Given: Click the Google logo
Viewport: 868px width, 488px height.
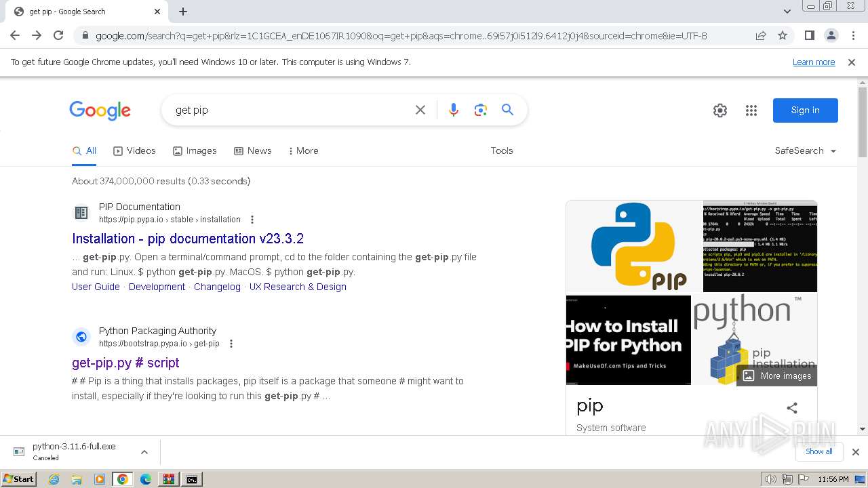Looking at the screenshot, I should [100, 110].
